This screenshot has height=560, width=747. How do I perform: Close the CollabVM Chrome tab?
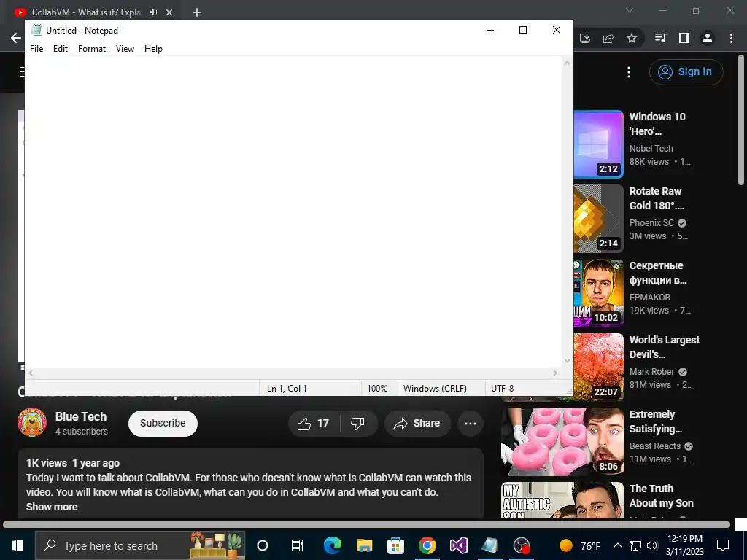[169, 12]
